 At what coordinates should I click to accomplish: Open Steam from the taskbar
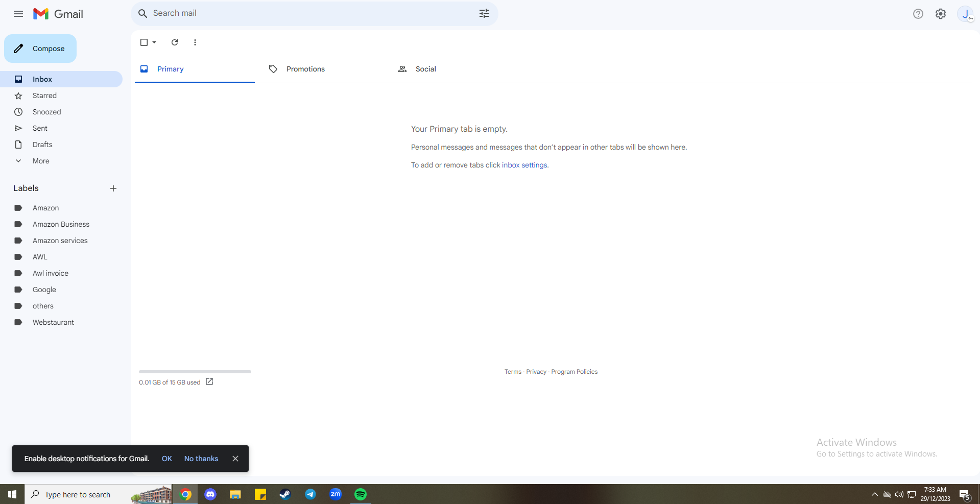click(x=285, y=494)
